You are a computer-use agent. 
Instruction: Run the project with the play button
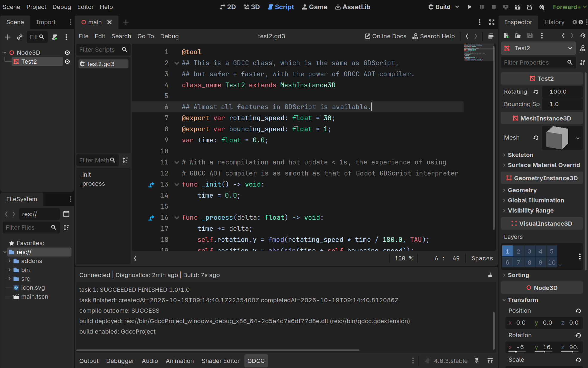(x=470, y=7)
